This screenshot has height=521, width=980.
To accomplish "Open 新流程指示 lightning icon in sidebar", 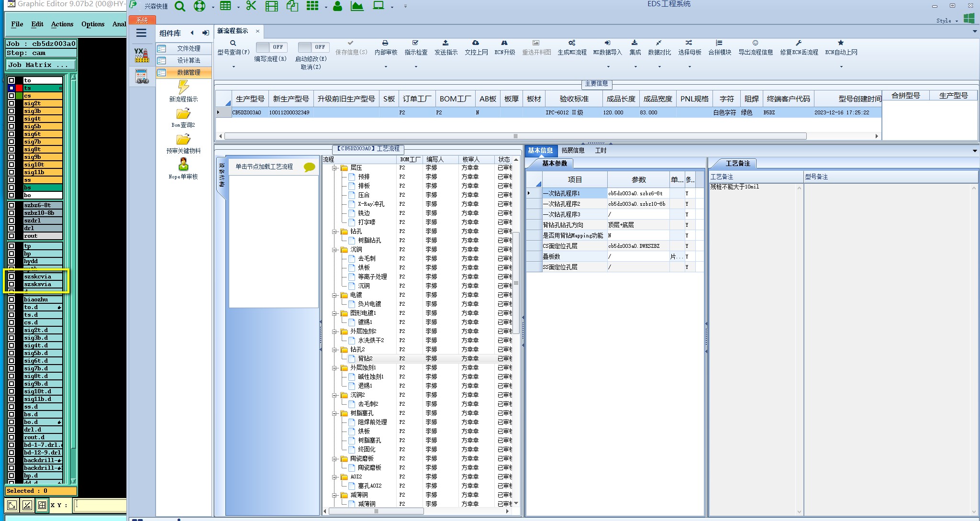I will [183, 87].
